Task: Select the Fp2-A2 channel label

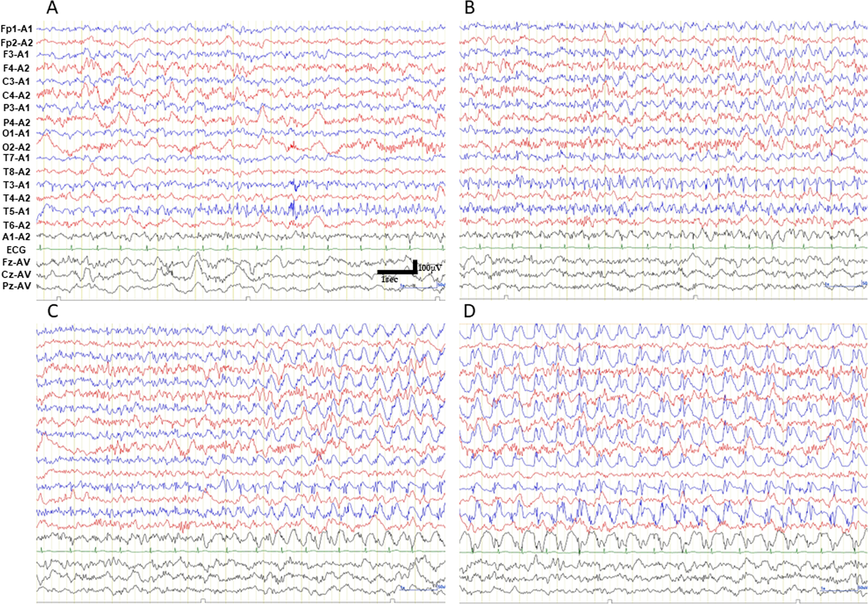Action: pyautogui.click(x=16, y=43)
